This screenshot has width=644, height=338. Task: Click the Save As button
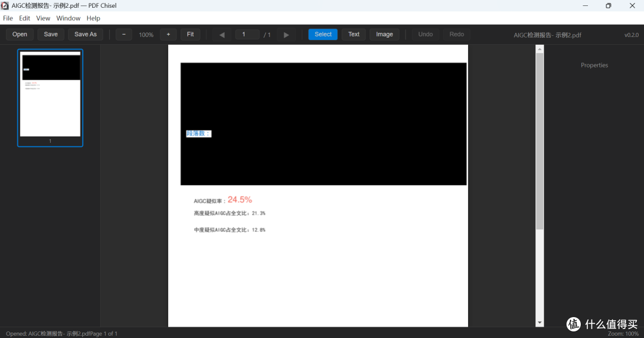85,35
